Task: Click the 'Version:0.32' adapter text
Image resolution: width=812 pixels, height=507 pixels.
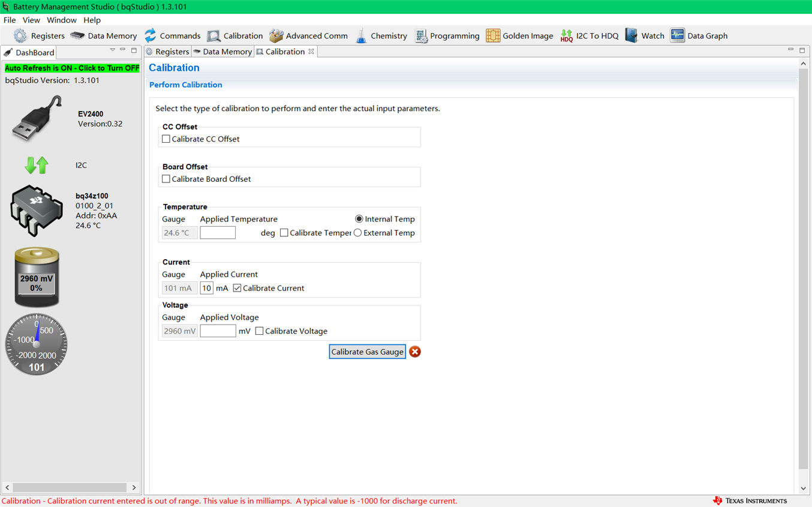Action: (x=100, y=124)
